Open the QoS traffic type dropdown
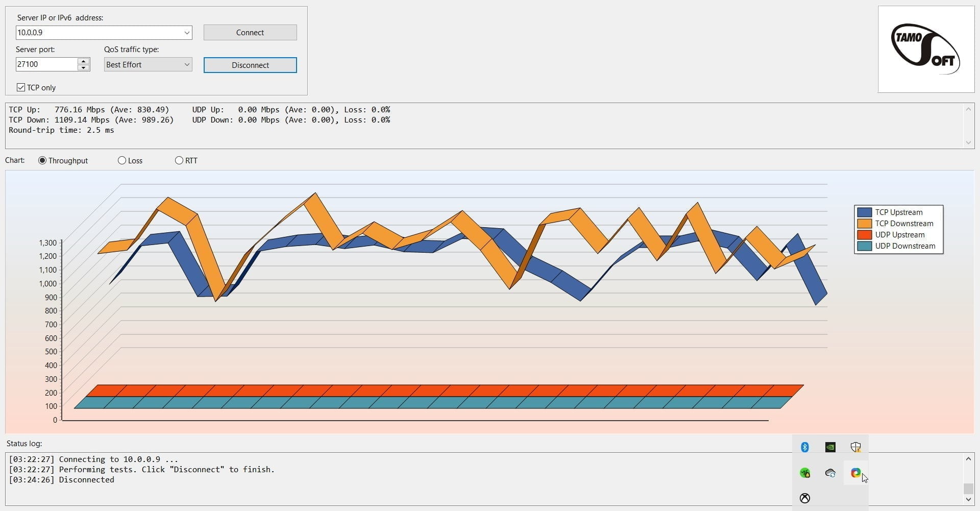This screenshot has width=980, height=511. coord(187,65)
